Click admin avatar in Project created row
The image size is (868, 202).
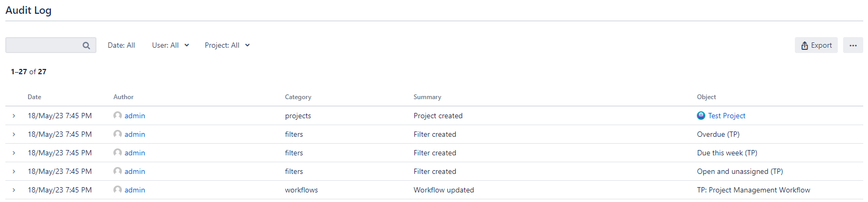point(118,116)
